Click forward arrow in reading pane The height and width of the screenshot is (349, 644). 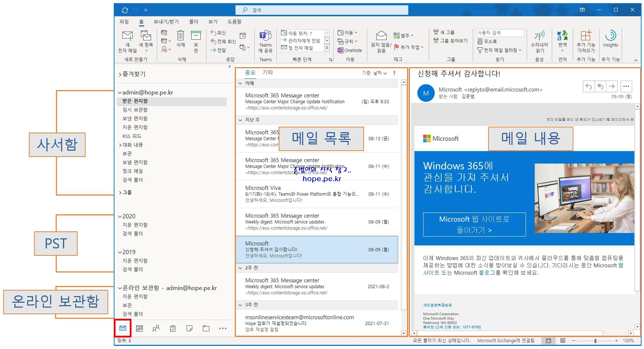pos(612,86)
